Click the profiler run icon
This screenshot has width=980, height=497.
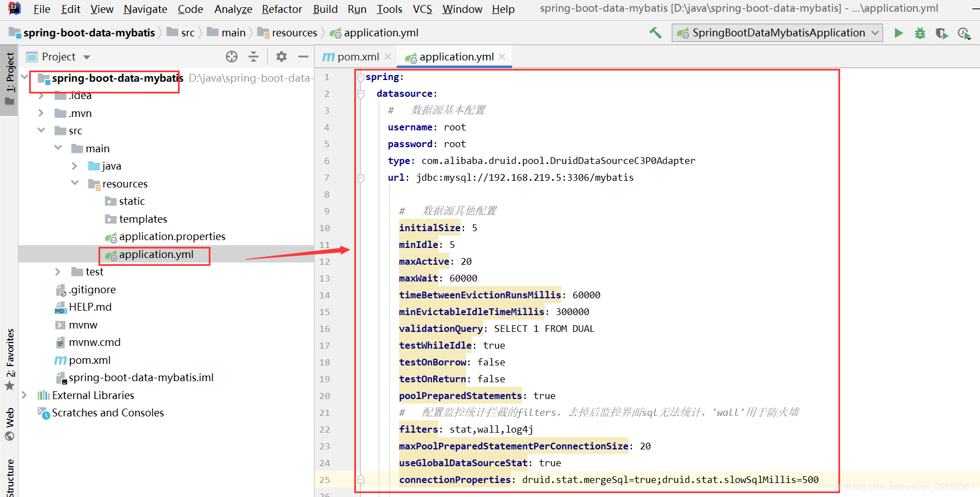[964, 33]
